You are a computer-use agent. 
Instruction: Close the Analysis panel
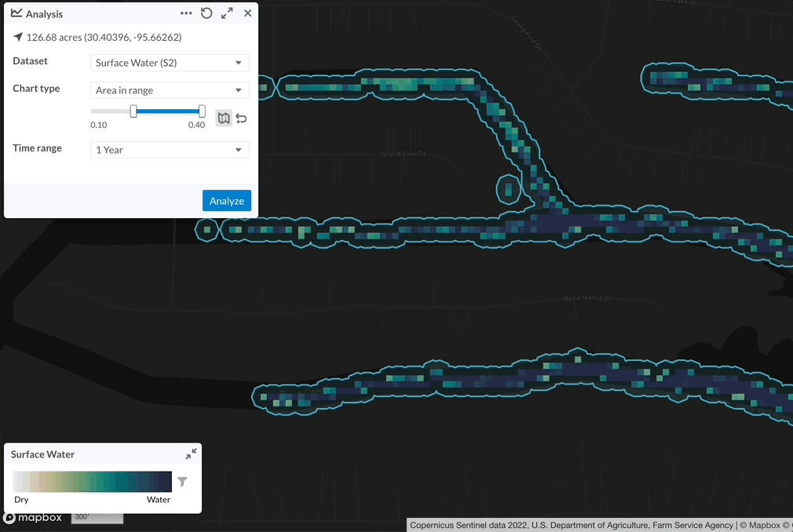(248, 13)
